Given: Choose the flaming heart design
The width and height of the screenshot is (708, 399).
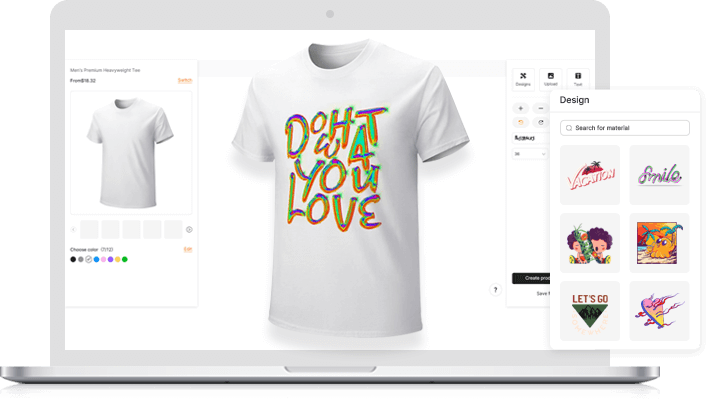Looking at the screenshot, I should [659, 311].
